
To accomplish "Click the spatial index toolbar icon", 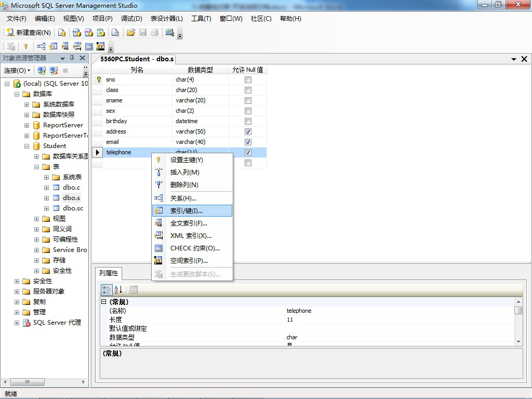I will [101, 46].
